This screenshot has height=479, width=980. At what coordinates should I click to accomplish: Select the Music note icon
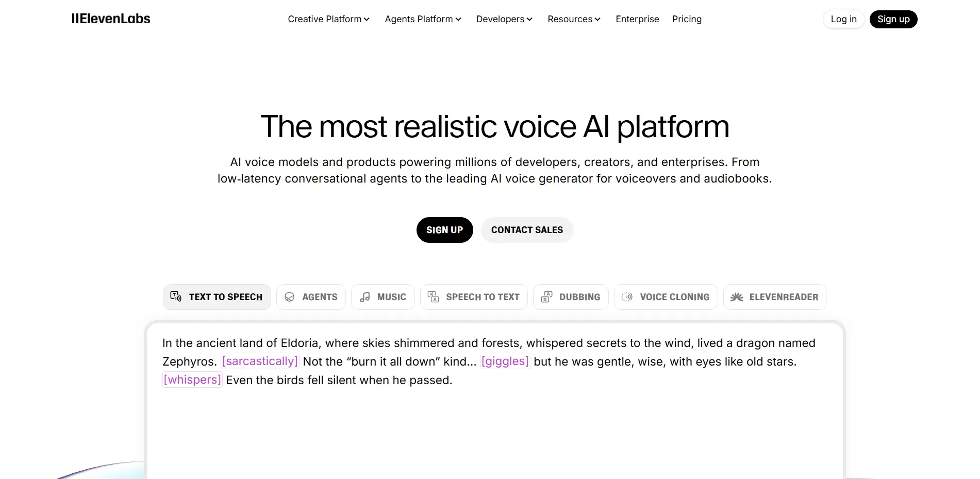tap(365, 296)
